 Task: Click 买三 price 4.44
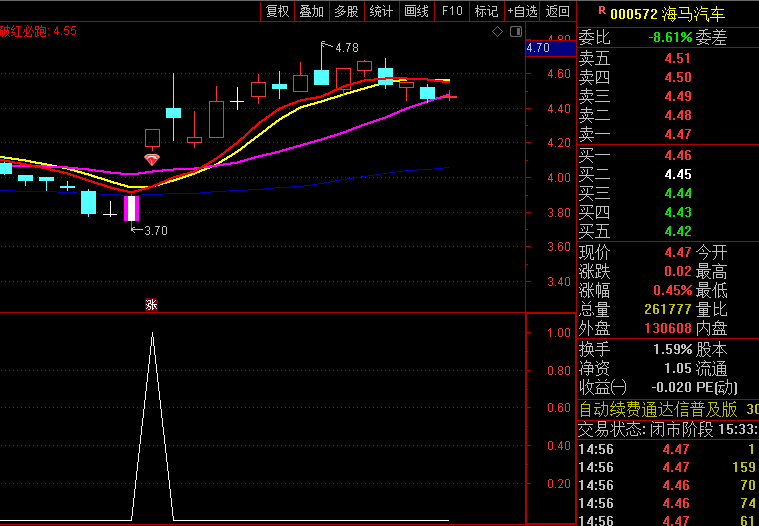click(678, 193)
